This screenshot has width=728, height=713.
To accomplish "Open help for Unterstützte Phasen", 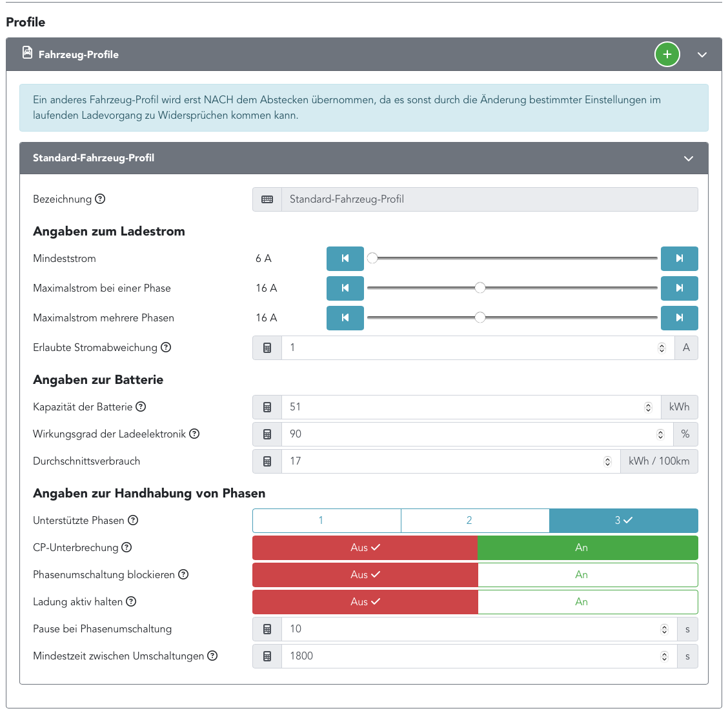I will pyautogui.click(x=133, y=520).
